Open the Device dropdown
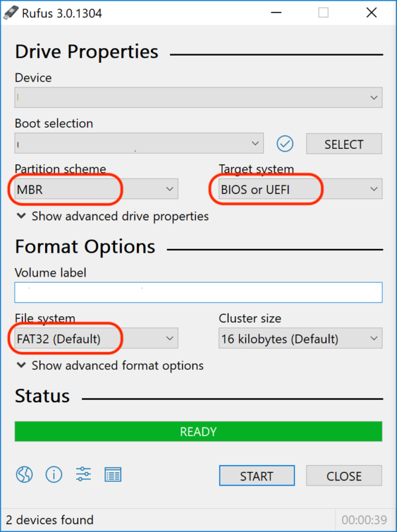The image size is (397, 532). pos(198,97)
